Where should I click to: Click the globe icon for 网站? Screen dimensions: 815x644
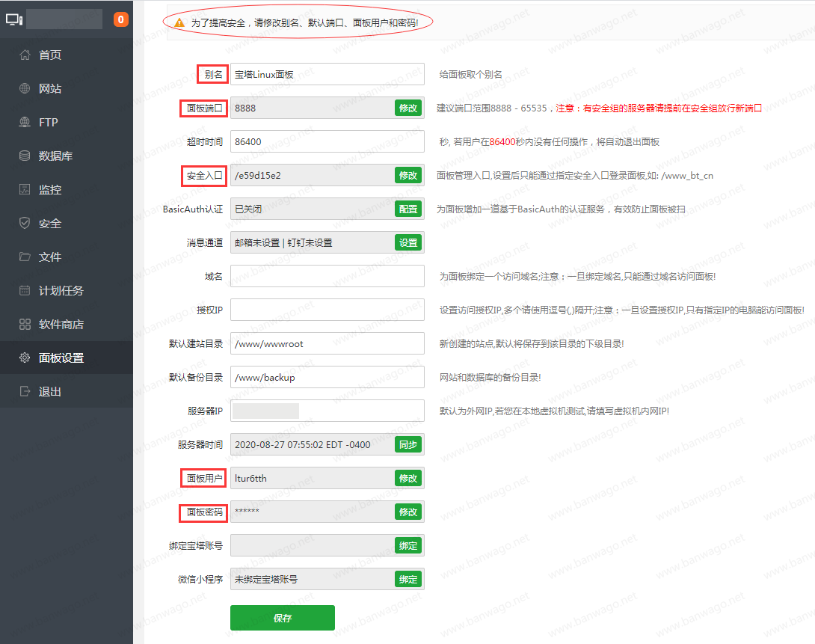[25, 88]
